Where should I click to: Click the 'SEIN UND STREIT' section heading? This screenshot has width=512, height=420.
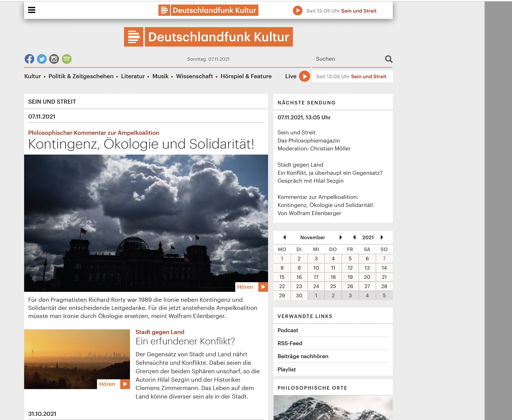pyautogui.click(x=52, y=102)
